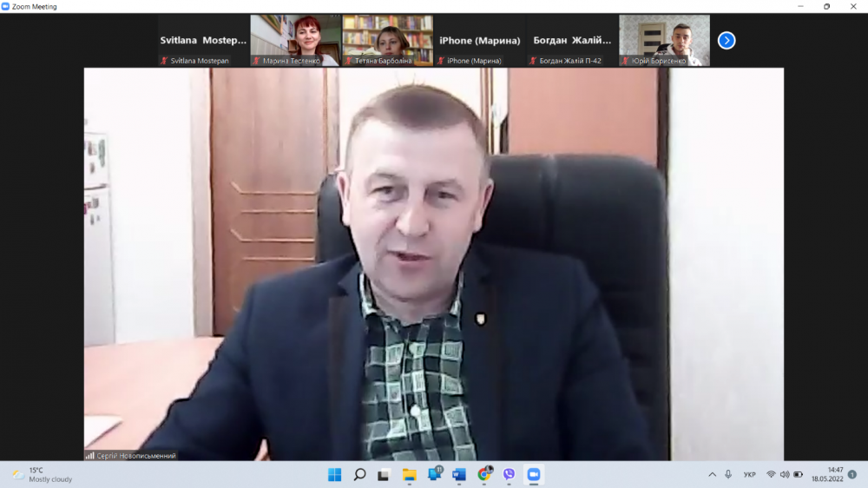Switch the УКР keyboard language indicator
The width and height of the screenshot is (868, 488).
click(749, 474)
